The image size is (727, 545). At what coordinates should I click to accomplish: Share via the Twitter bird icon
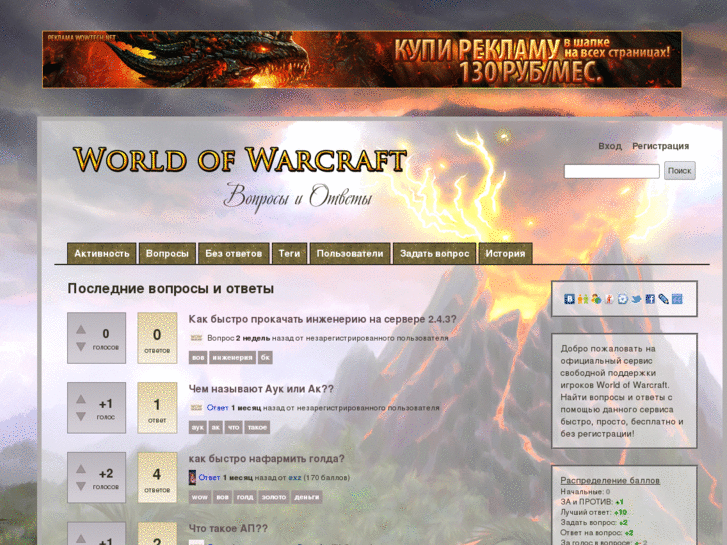[637, 299]
